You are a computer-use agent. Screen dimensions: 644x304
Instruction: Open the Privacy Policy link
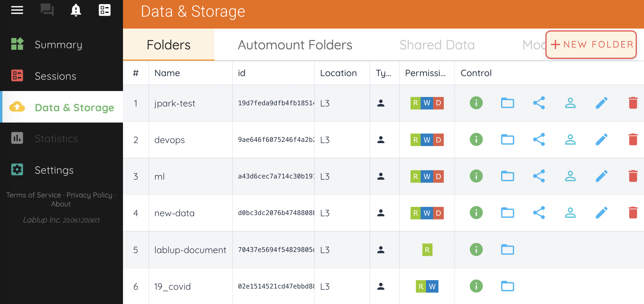89,195
